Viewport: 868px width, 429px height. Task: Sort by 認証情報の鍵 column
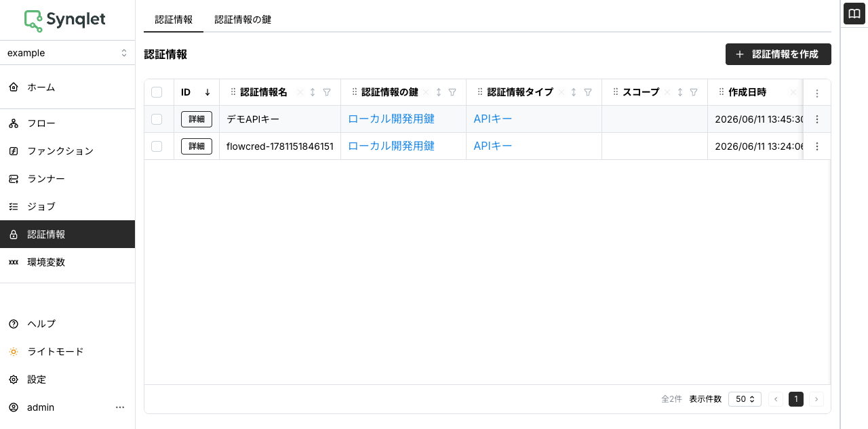pyautogui.click(x=439, y=92)
